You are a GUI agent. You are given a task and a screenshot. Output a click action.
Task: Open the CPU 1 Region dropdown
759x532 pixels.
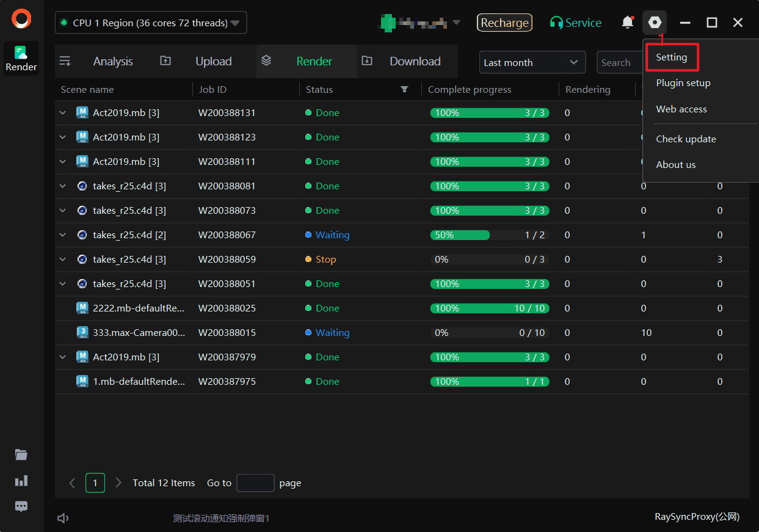[151, 23]
